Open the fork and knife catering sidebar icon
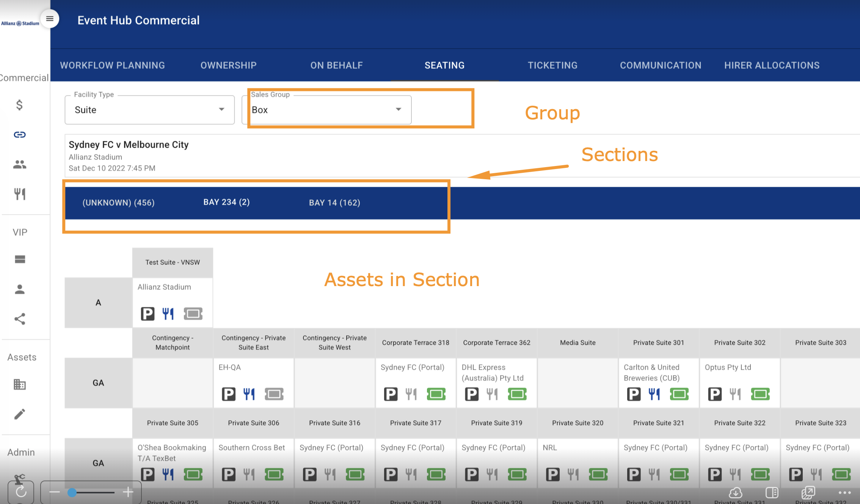860x504 pixels. (20, 194)
